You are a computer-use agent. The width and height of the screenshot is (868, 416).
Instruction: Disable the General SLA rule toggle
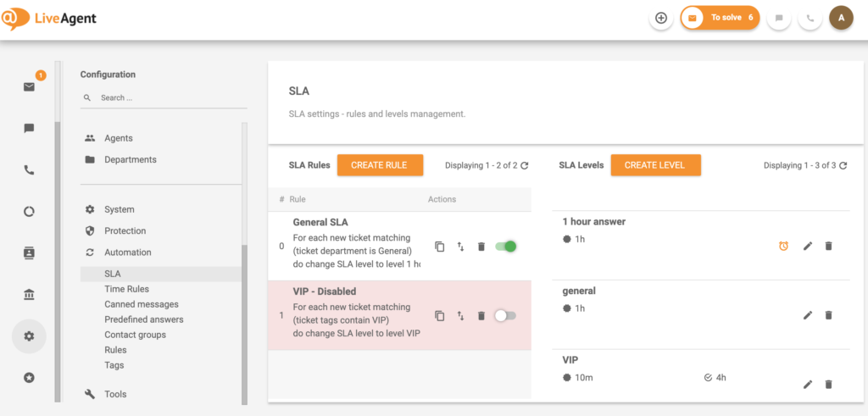point(505,247)
